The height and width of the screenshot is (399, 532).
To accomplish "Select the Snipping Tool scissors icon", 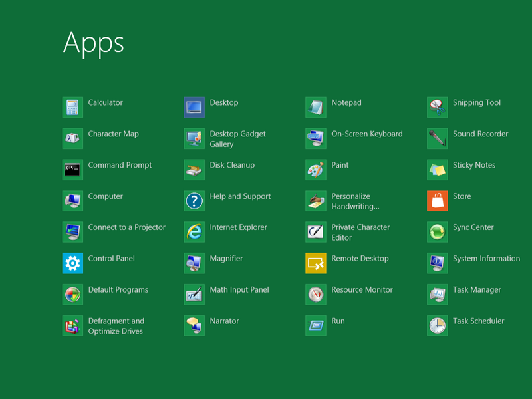I will [438, 107].
